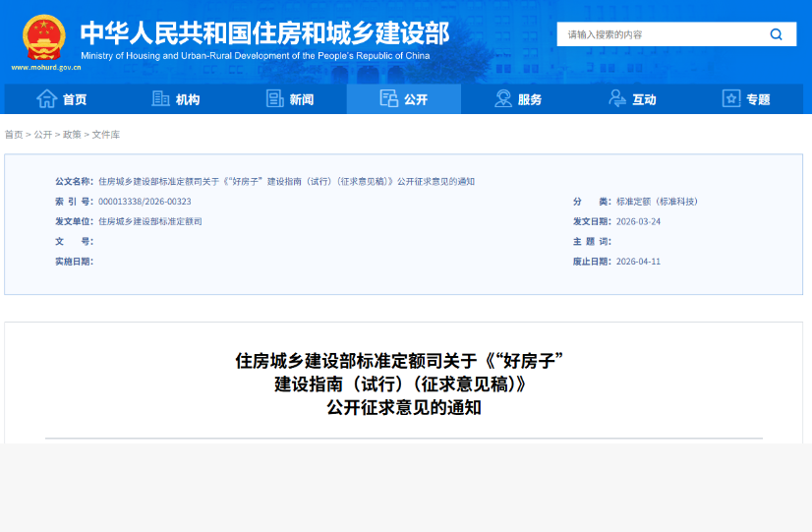812x532 pixels.
Task: Click the national emblem logo
Action: click(44, 36)
